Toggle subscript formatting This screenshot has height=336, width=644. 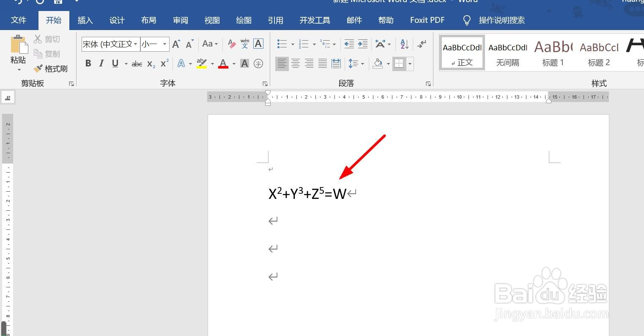[x=151, y=63]
